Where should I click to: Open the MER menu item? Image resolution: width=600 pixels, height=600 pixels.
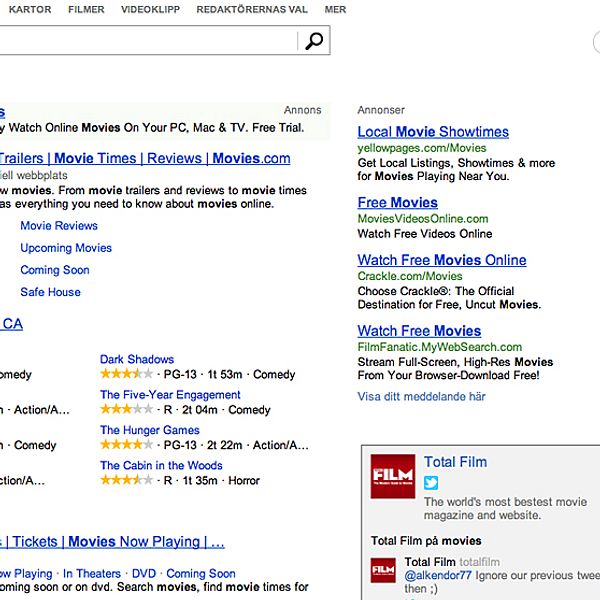tap(335, 9)
